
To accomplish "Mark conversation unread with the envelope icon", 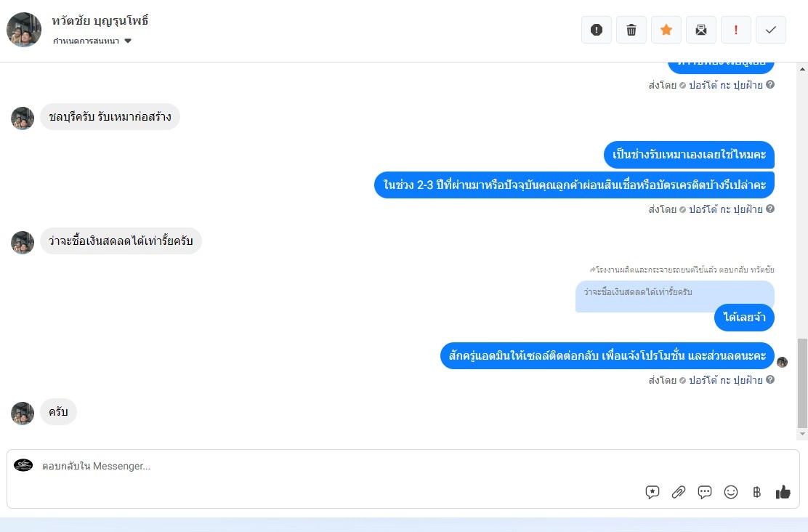I will (700, 30).
